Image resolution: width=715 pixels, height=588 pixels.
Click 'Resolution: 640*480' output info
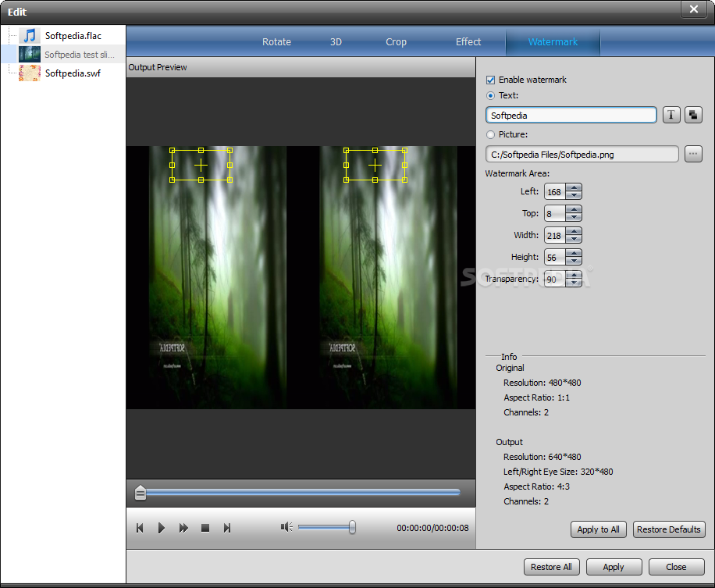[x=542, y=457]
